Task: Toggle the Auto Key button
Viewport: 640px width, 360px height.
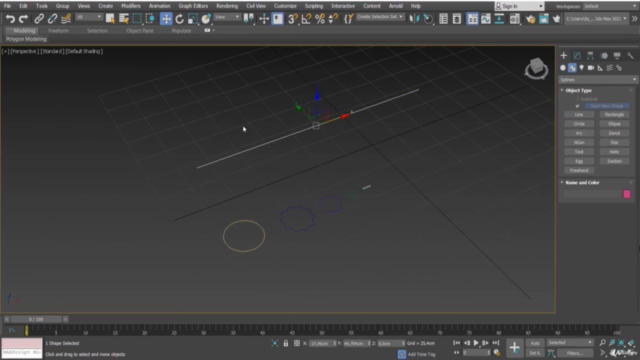Action: click(535, 343)
